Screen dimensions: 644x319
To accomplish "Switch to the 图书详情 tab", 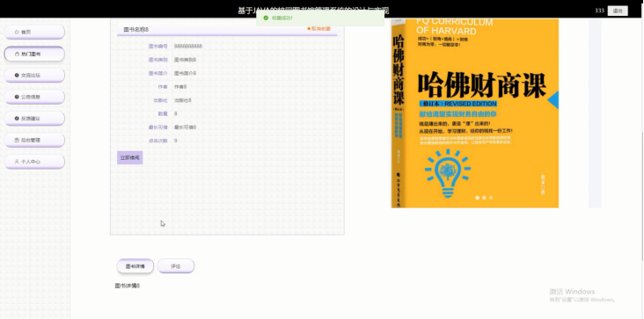I will pos(135,266).
